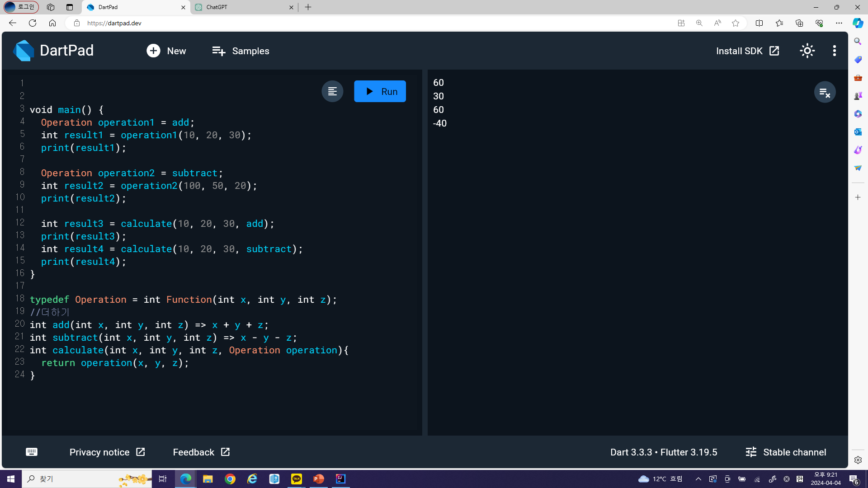The width and height of the screenshot is (868, 488).
Task: Open the DartPad three-dot overflow menu
Action: coord(834,51)
